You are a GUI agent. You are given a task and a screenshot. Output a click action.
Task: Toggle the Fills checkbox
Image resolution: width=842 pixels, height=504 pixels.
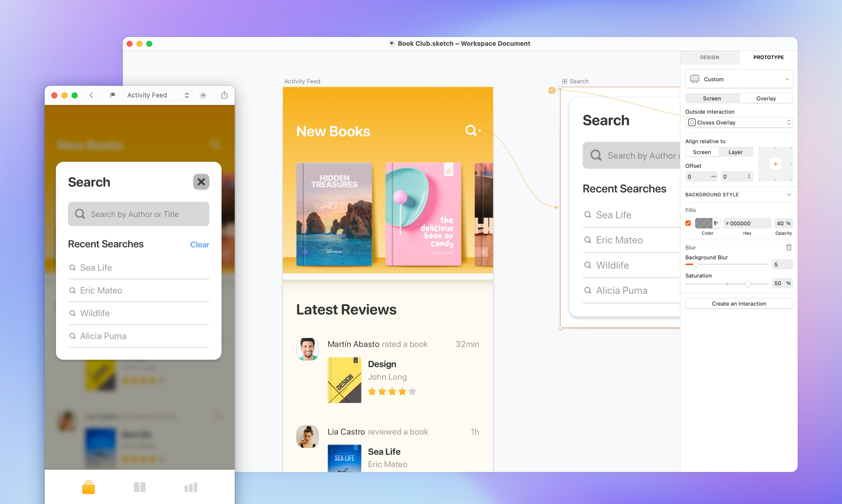tap(688, 223)
